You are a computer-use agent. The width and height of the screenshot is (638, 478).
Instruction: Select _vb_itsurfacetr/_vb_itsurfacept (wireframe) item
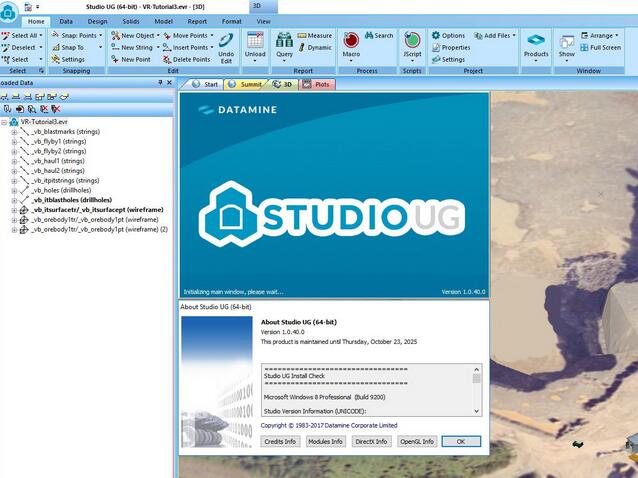pos(97,210)
